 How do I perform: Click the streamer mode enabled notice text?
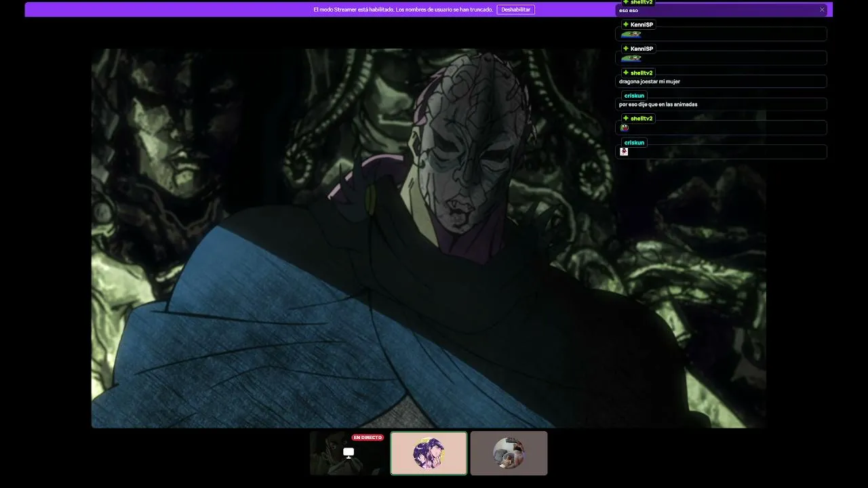coord(403,9)
